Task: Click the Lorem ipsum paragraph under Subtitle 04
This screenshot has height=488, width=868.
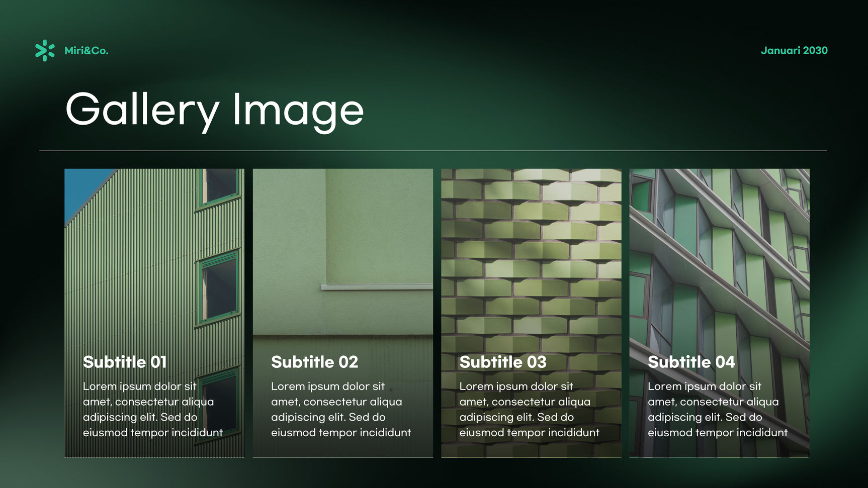Action: point(718,410)
